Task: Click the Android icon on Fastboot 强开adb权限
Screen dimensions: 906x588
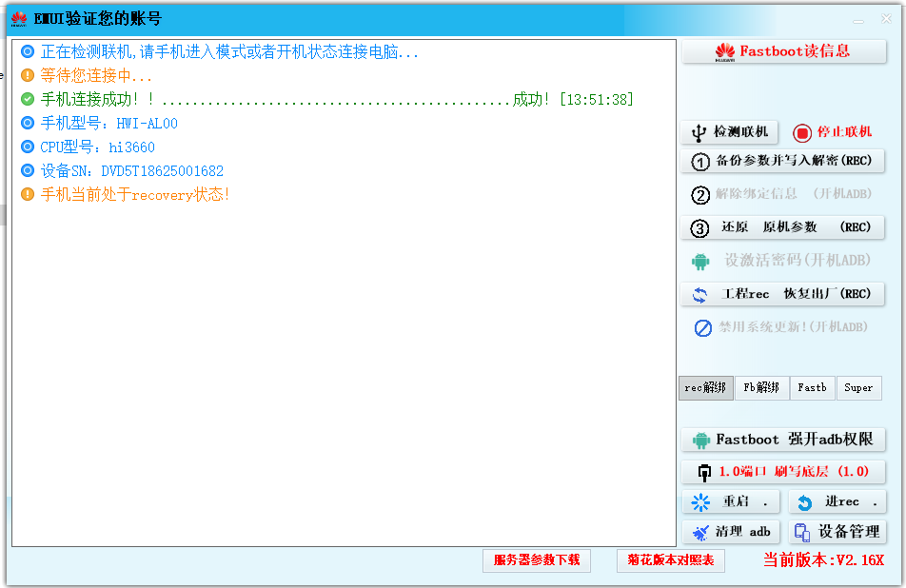Action: (x=701, y=440)
